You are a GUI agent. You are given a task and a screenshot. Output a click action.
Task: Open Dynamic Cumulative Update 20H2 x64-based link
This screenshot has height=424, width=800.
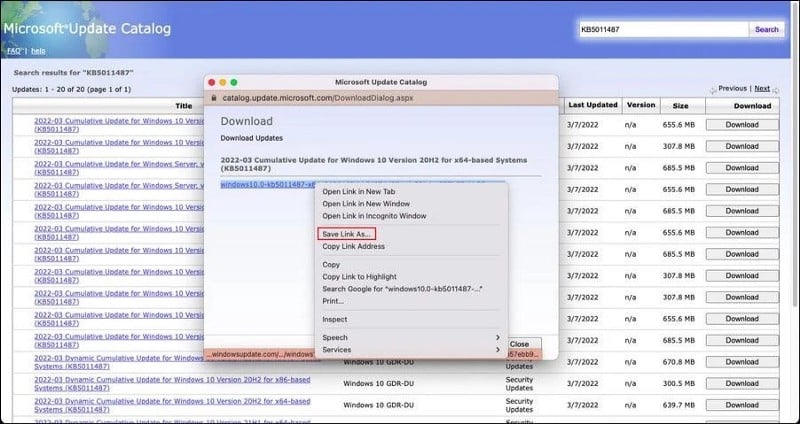point(172,405)
